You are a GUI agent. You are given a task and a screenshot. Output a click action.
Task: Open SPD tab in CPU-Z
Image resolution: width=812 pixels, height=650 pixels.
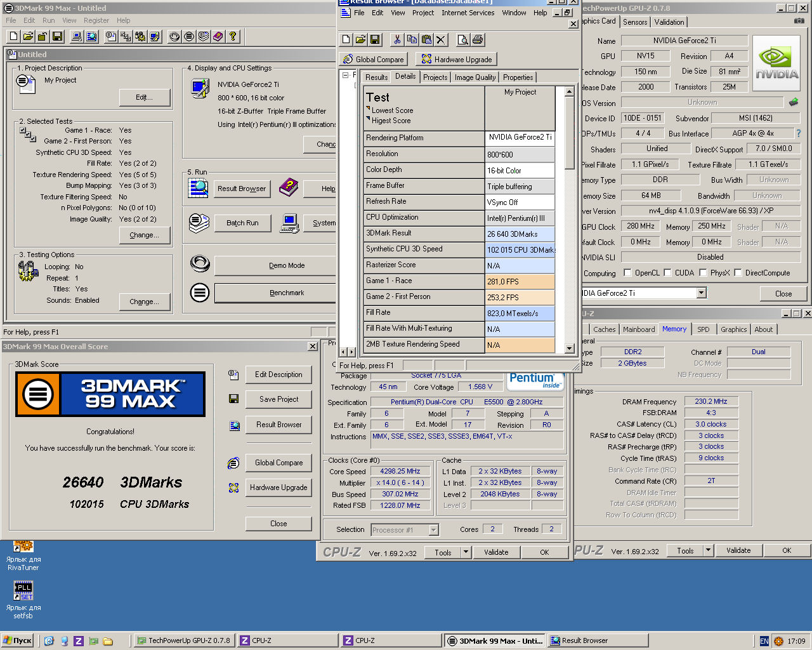(x=704, y=329)
